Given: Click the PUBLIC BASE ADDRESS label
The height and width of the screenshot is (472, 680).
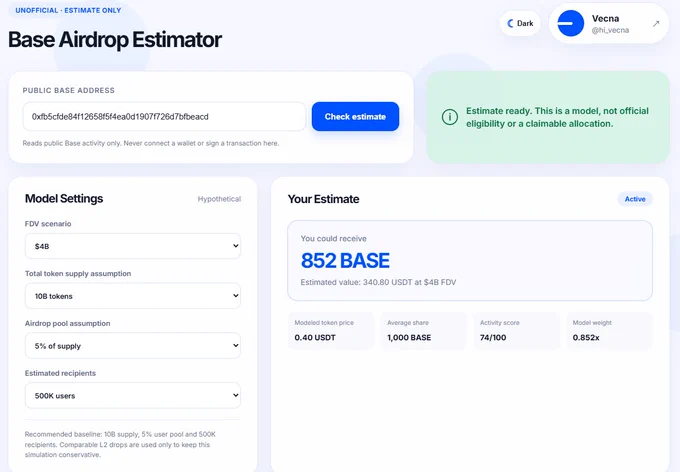Looking at the screenshot, I should pos(69,90).
